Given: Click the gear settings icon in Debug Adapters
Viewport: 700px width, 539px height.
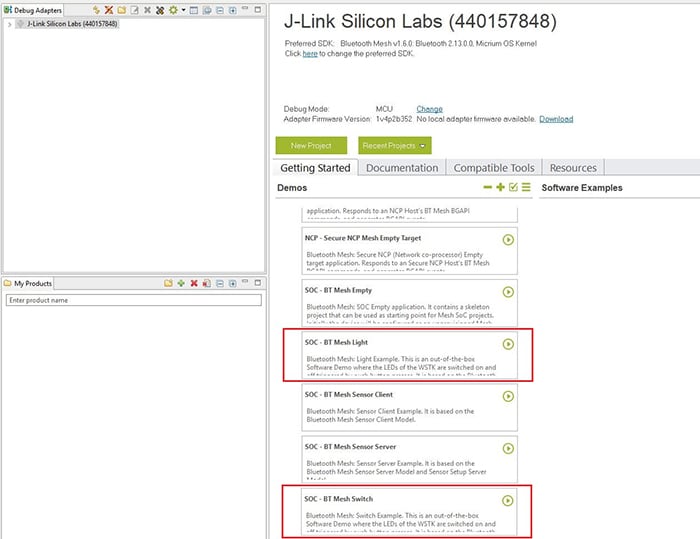Looking at the screenshot, I should (173, 10).
